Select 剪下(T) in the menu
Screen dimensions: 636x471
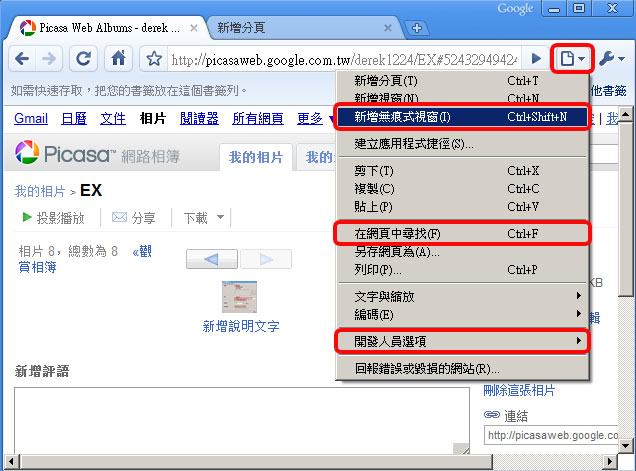tap(462, 171)
